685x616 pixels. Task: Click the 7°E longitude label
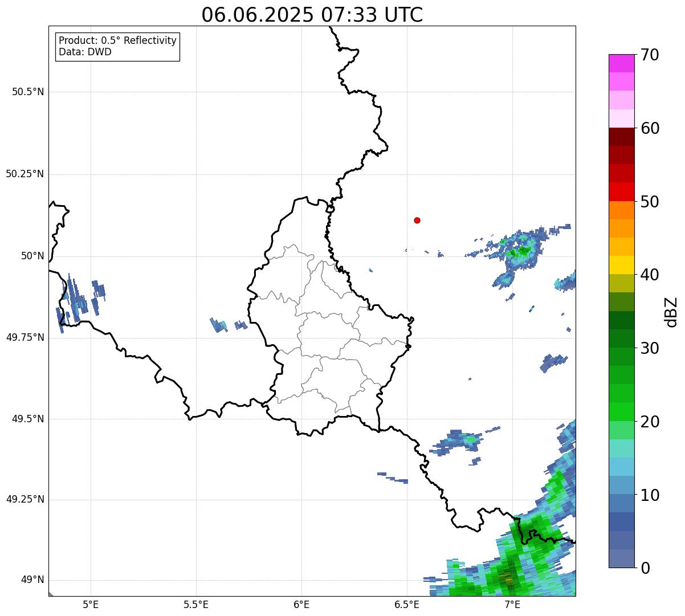point(512,604)
